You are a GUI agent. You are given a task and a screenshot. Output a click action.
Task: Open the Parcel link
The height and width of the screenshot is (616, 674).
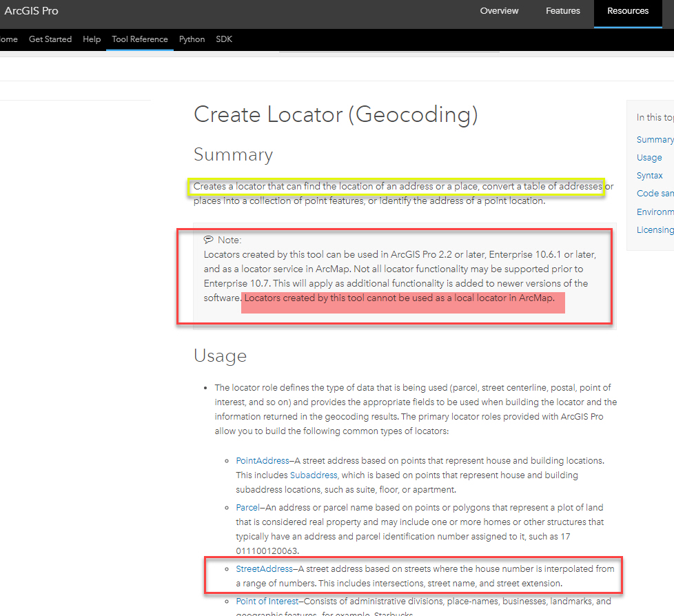point(247,507)
